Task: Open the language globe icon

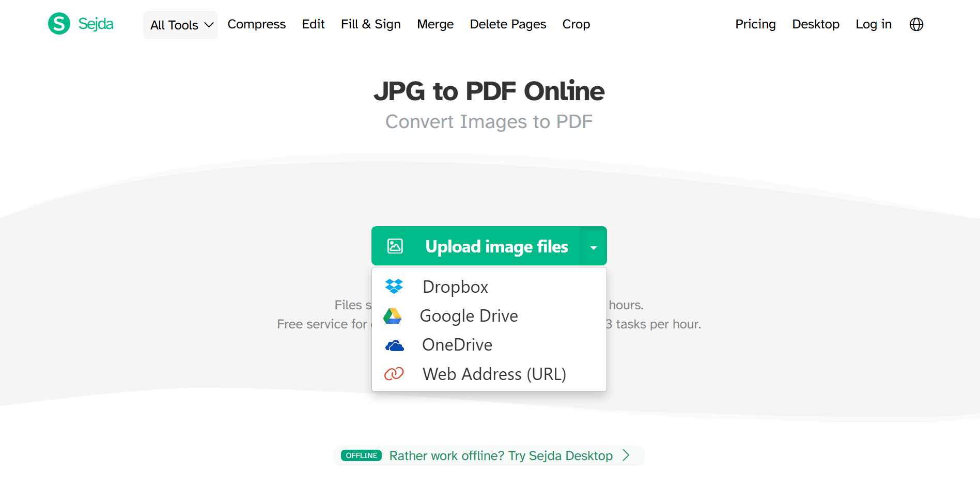Action: pyautogui.click(x=916, y=24)
